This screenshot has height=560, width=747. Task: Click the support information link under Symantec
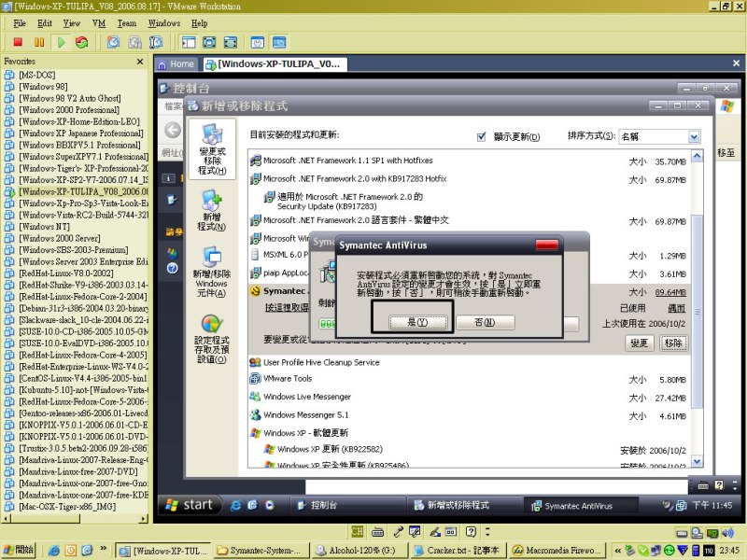point(287,308)
